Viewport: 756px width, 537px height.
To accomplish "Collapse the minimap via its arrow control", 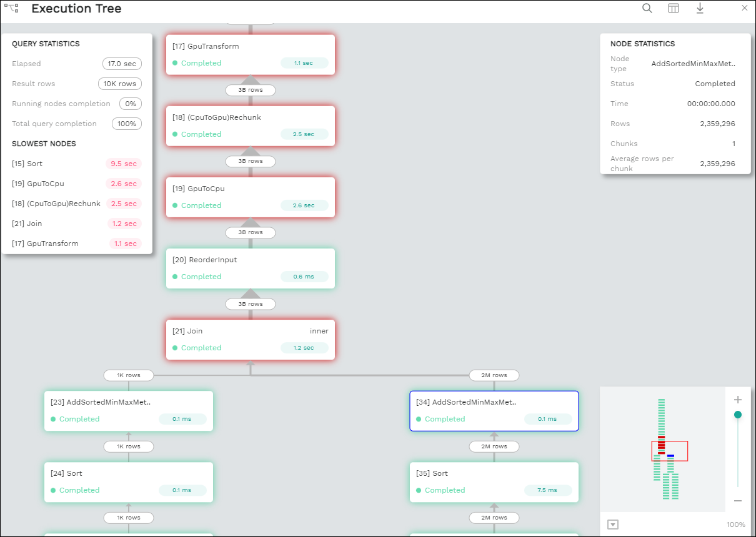I will (613, 525).
